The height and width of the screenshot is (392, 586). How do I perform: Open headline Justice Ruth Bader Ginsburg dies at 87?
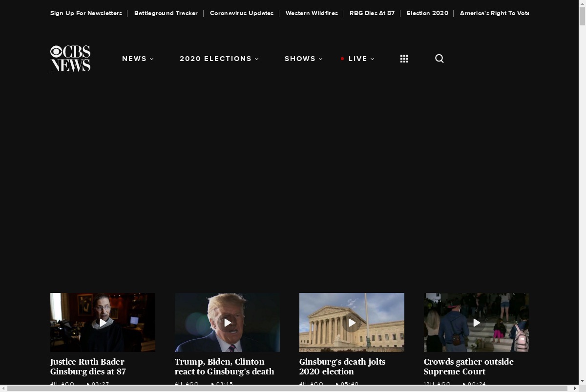tap(88, 367)
